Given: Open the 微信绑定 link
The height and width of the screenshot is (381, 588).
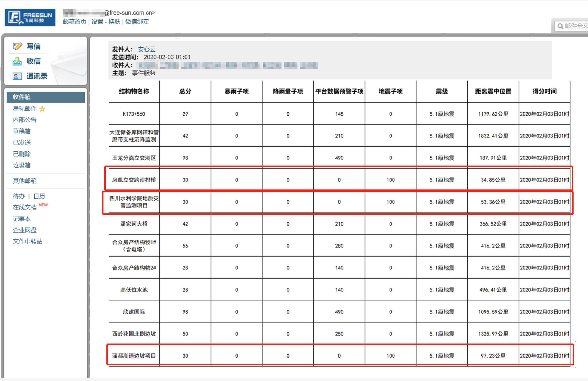Looking at the screenshot, I should pyautogui.click(x=137, y=22).
